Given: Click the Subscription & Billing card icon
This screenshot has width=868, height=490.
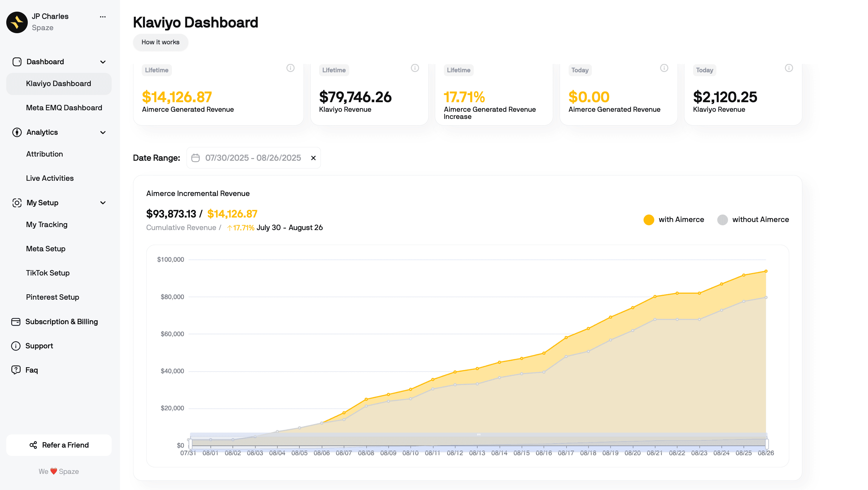Looking at the screenshot, I should 16,322.
